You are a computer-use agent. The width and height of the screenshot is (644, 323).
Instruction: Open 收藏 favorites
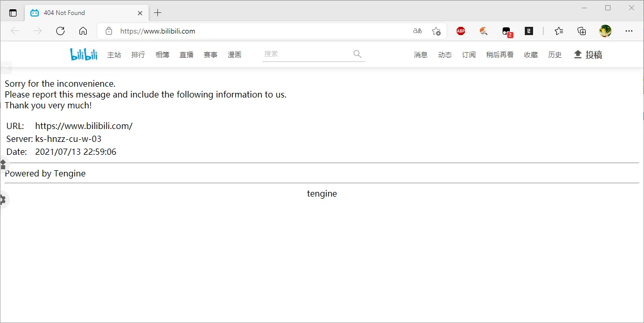tap(531, 55)
